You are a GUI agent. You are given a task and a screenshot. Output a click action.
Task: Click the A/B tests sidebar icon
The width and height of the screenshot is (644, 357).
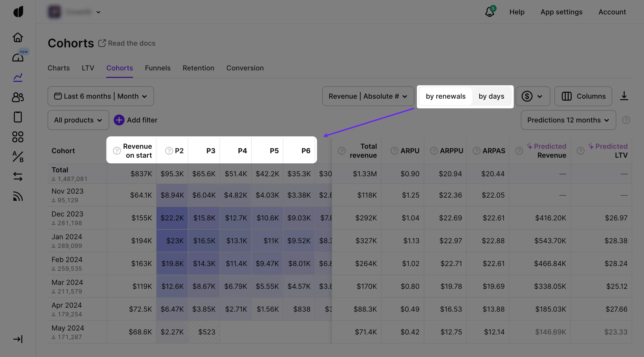coord(18,157)
